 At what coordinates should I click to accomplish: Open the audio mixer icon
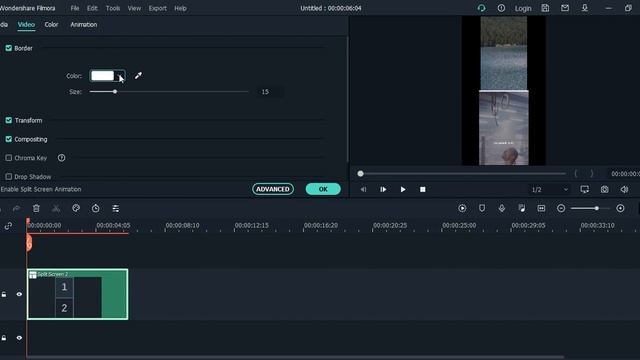522,208
